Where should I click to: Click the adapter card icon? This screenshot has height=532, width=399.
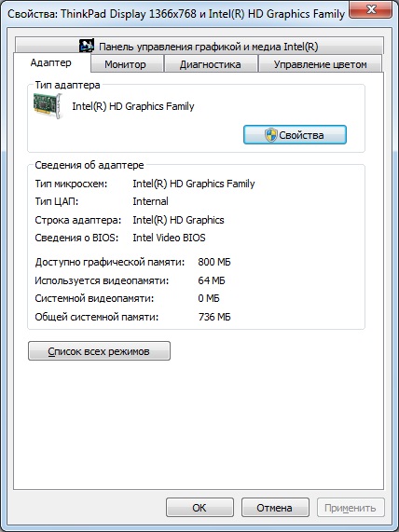point(48,106)
